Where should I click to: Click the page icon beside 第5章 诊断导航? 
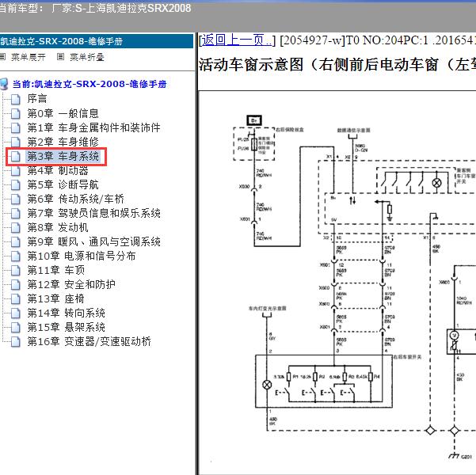pos(16,184)
